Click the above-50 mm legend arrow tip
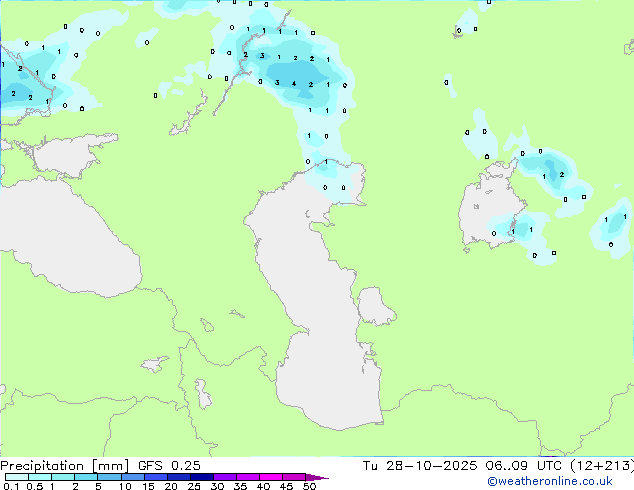The image size is (634, 490). [317, 477]
